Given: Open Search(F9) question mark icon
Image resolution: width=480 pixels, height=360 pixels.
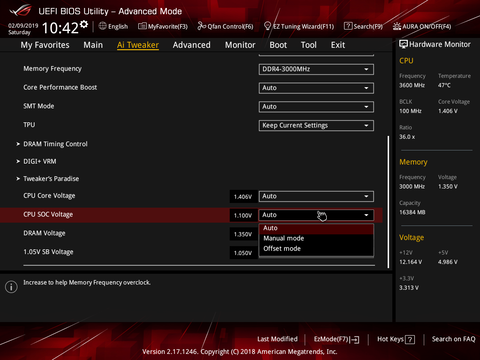Looking at the screenshot, I should pyautogui.click(x=348, y=26).
